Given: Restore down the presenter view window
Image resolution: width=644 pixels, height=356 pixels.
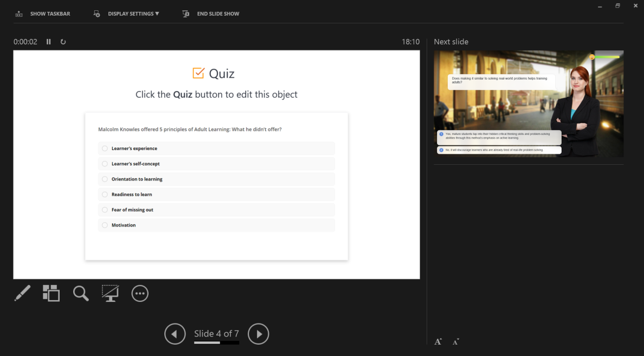Looking at the screenshot, I should click(x=618, y=6).
